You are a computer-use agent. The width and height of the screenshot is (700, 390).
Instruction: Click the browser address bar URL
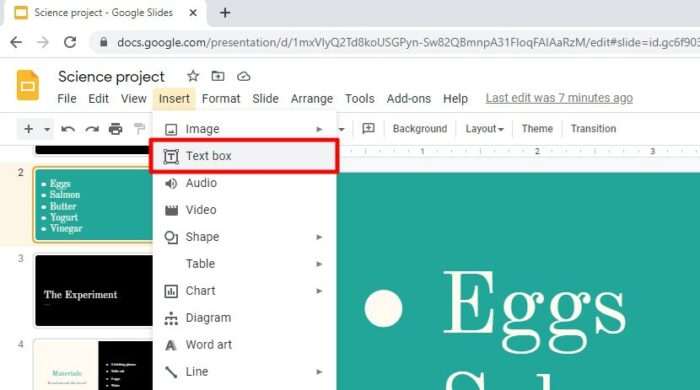click(407, 42)
